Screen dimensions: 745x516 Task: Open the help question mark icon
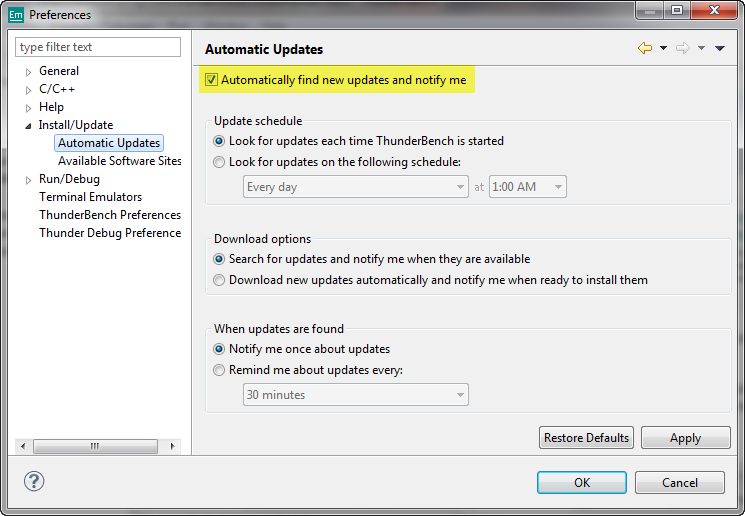tap(34, 482)
